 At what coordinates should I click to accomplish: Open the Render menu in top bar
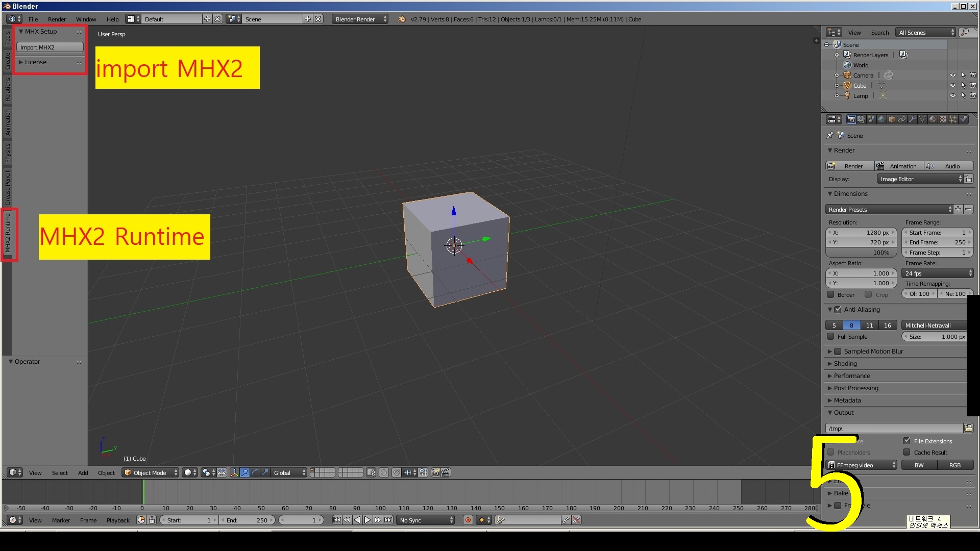(57, 19)
